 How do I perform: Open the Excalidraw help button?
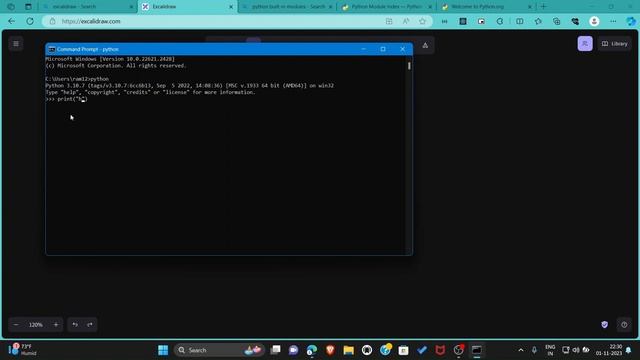click(x=624, y=325)
